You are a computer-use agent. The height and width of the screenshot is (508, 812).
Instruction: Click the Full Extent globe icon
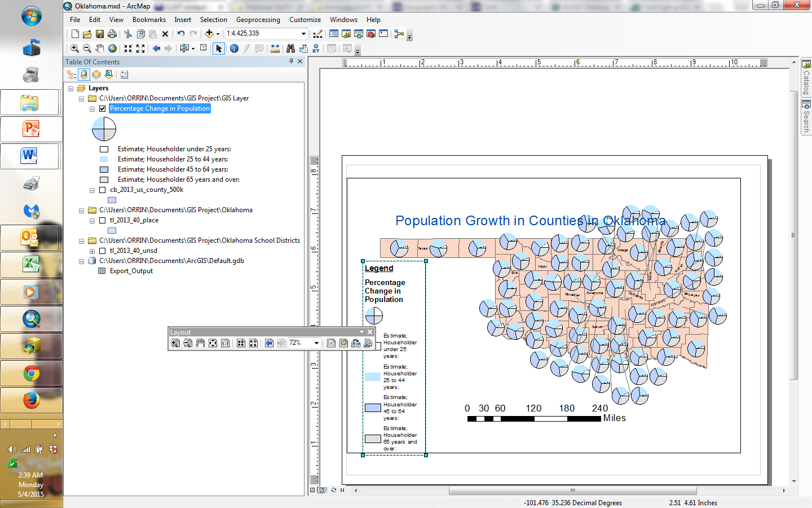[x=112, y=49]
